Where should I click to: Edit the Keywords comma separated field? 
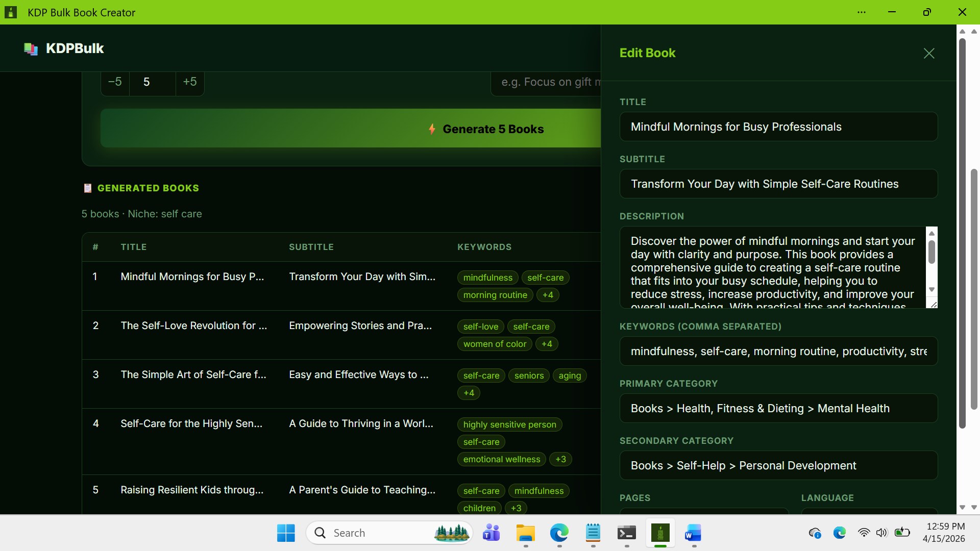778,351
